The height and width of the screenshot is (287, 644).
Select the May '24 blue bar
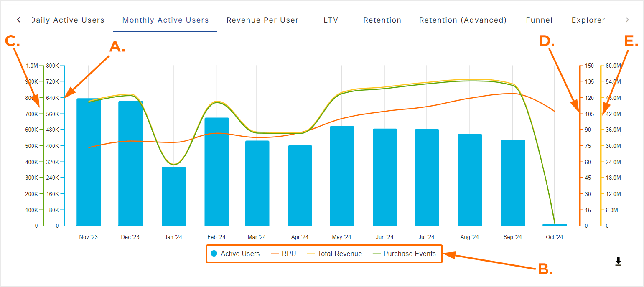342,175
